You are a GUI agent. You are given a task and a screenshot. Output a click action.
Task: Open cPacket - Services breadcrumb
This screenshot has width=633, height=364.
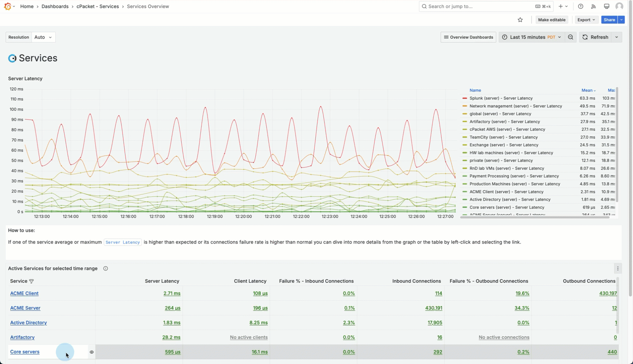97,6
